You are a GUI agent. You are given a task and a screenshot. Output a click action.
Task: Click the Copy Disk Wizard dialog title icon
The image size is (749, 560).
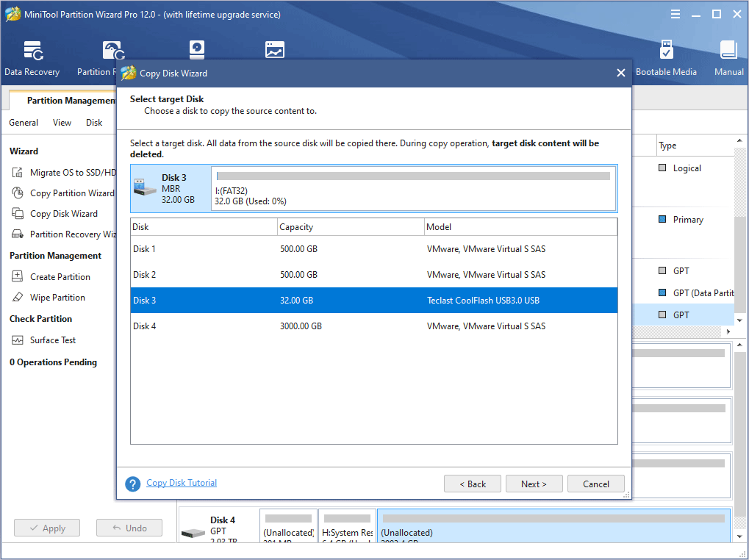[x=129, y=73]
